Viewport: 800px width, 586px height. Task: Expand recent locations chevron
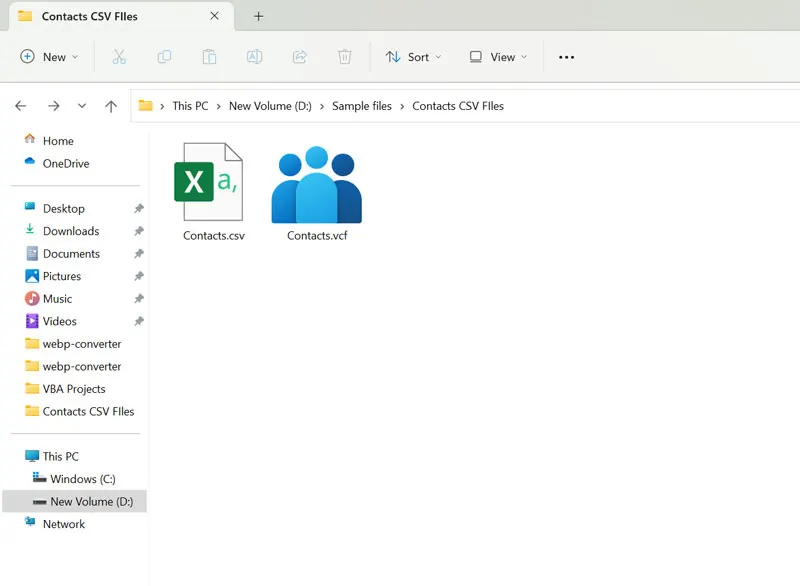click(x=82, y=106)
